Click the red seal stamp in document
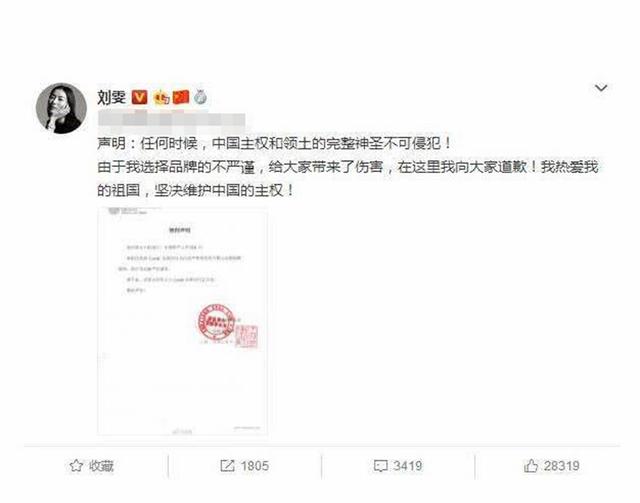Viewport: 640px width, 503px height. (x=216, y=322)
